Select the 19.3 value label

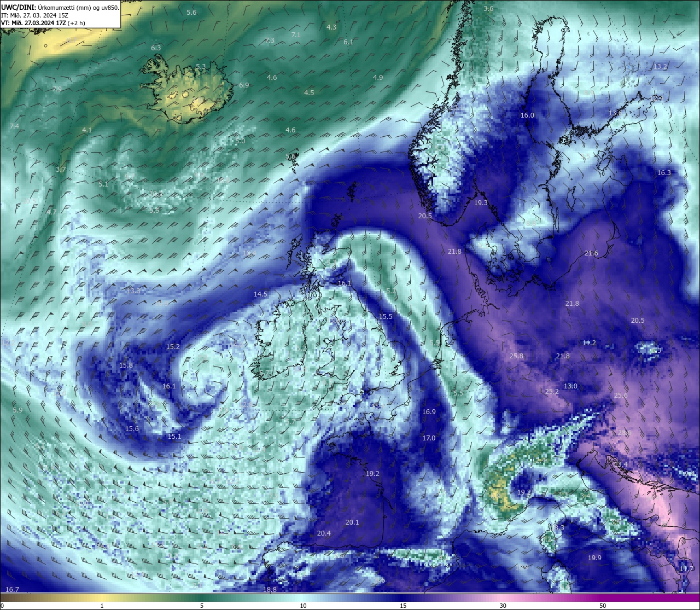(481, 202)
